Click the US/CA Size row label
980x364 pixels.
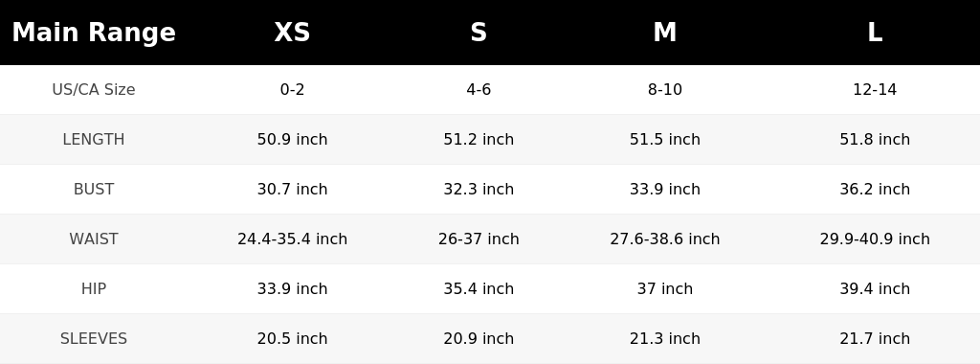(94, 89)
